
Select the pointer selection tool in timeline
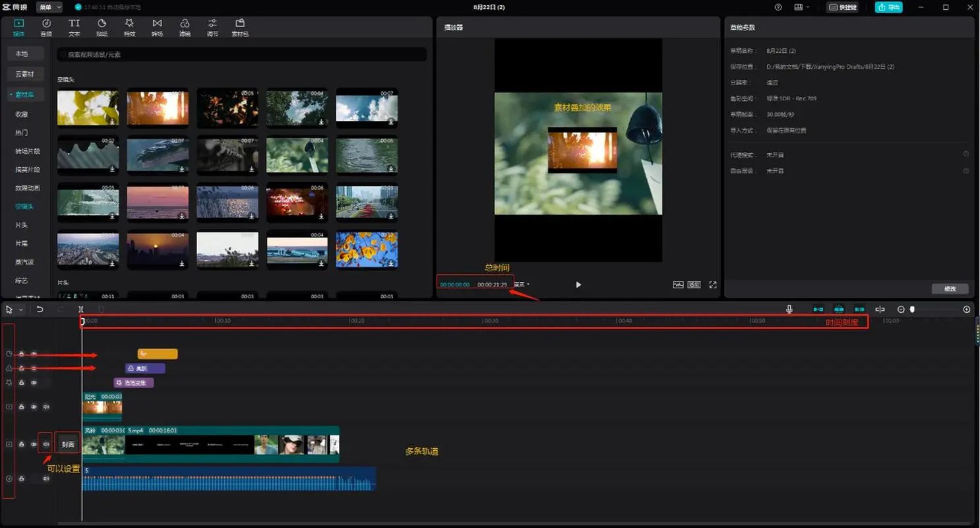[x=9, y=309]
